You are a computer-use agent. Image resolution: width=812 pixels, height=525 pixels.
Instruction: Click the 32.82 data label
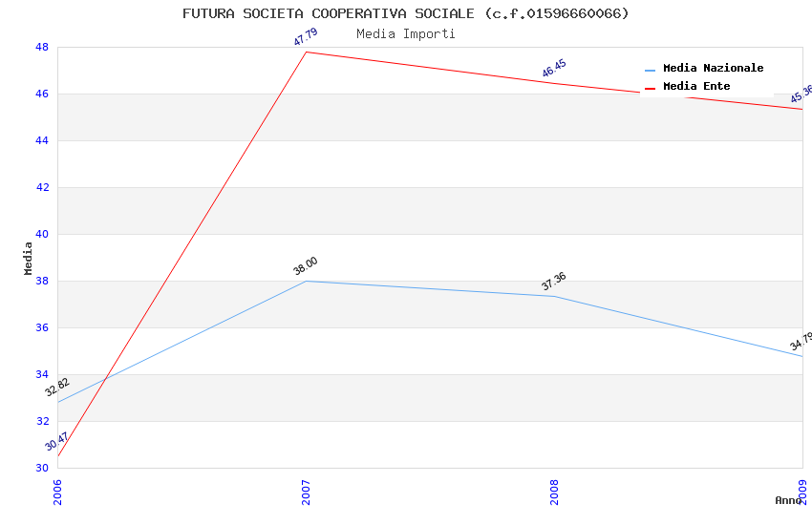[57, 388]
